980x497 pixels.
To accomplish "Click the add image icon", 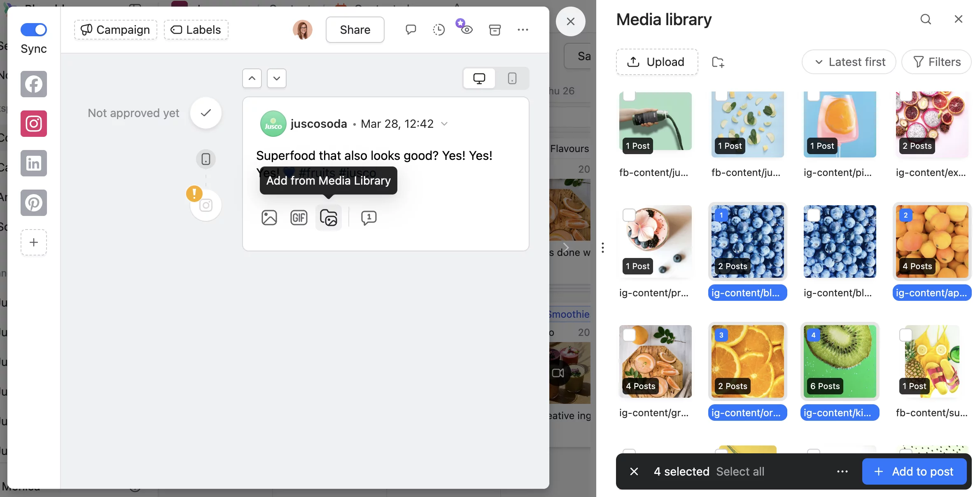I will 269,218.
